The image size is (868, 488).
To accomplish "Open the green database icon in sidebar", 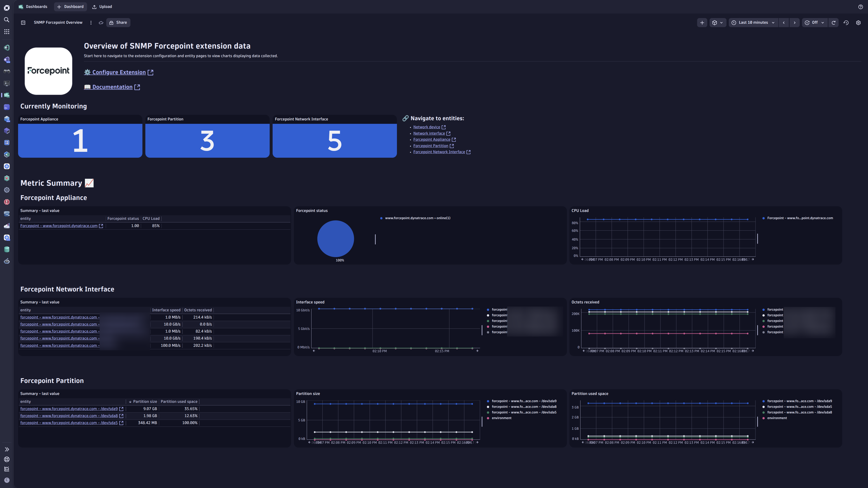I will click(x=7, y=250).
